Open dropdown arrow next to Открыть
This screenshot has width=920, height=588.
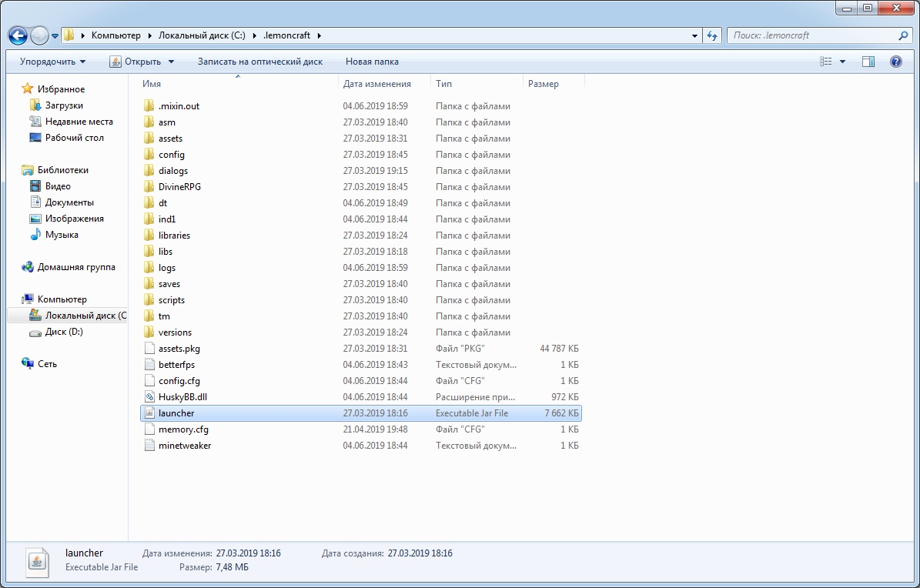pos(171,62)
